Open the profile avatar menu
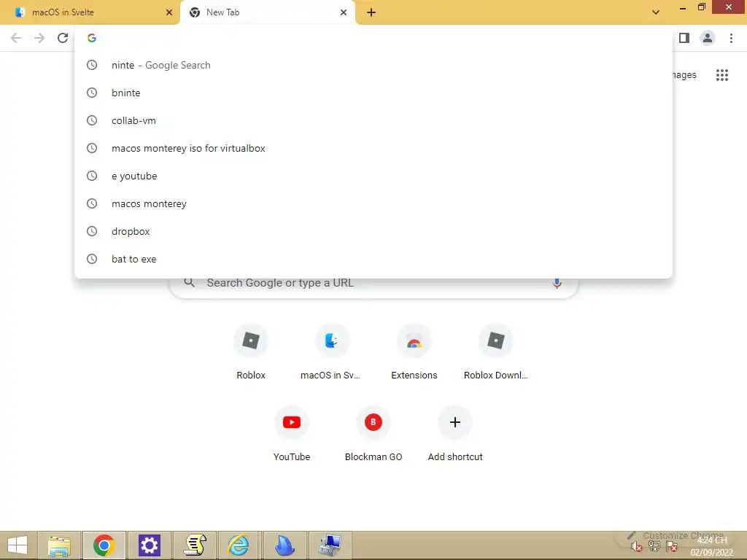Screen dimensions: 747x560 coord(708,38)
